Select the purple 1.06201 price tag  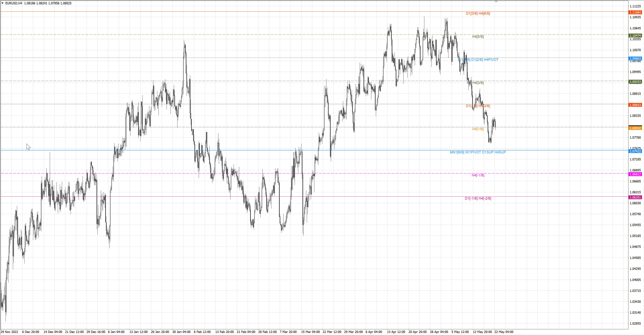pos(635,197)
